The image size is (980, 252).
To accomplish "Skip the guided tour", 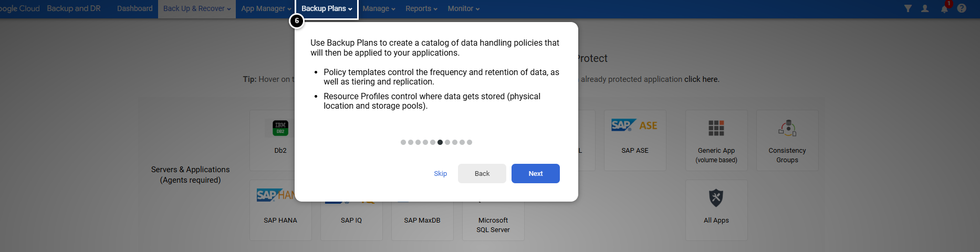I will (x=440, y=174).
